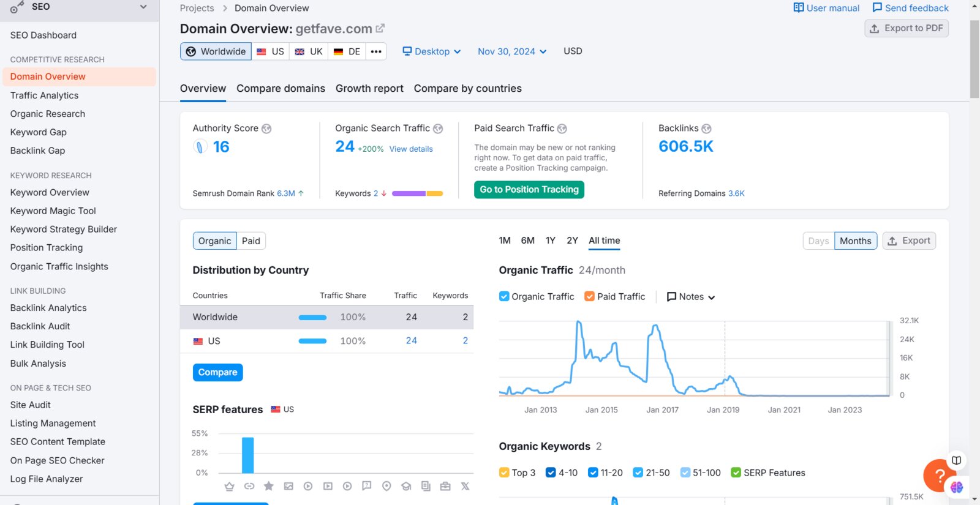Click the keywords distribution color bar
The image size is (980, 505).
pos(417,193)
